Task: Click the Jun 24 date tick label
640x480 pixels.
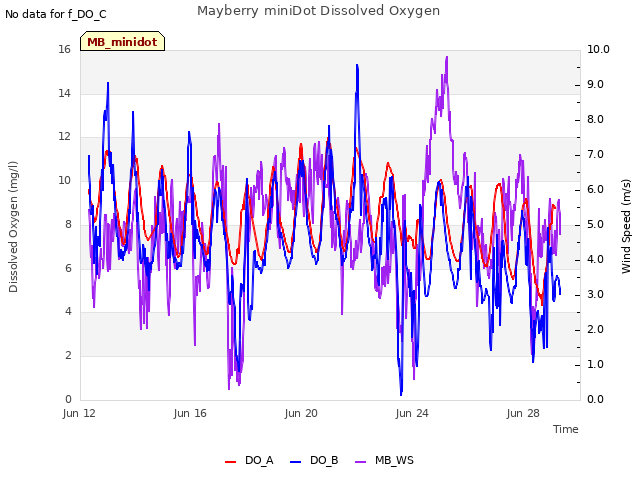Action: pyautogui.click(x=412, y=413)
